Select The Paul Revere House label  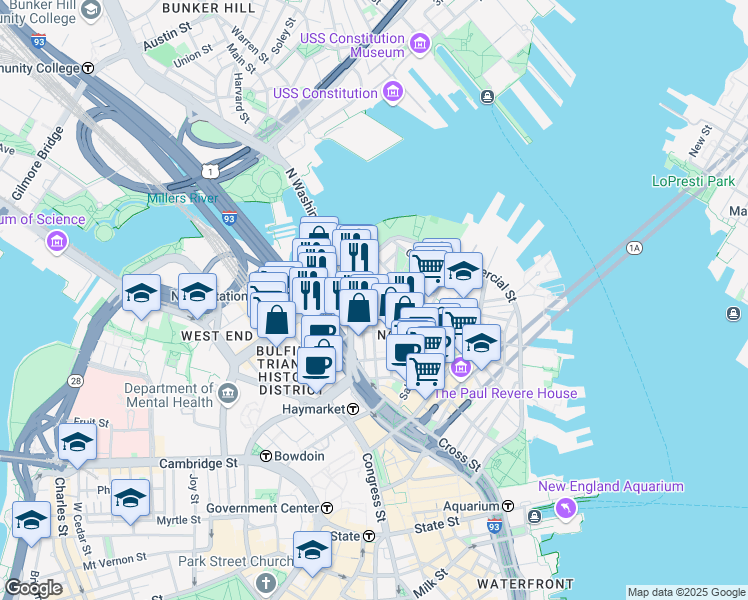pos(505,393)
